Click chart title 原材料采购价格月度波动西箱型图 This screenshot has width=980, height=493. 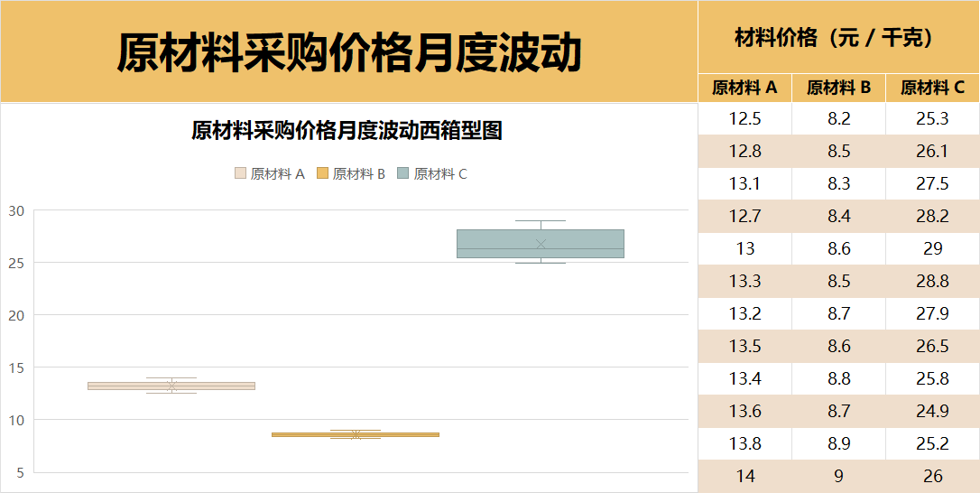coord(347,131)
